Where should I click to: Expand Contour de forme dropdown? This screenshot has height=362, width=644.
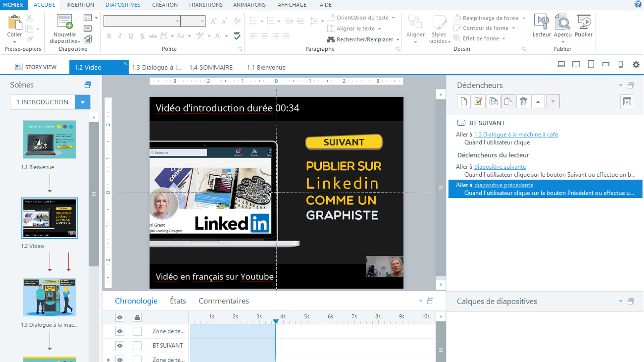point(513,28)
